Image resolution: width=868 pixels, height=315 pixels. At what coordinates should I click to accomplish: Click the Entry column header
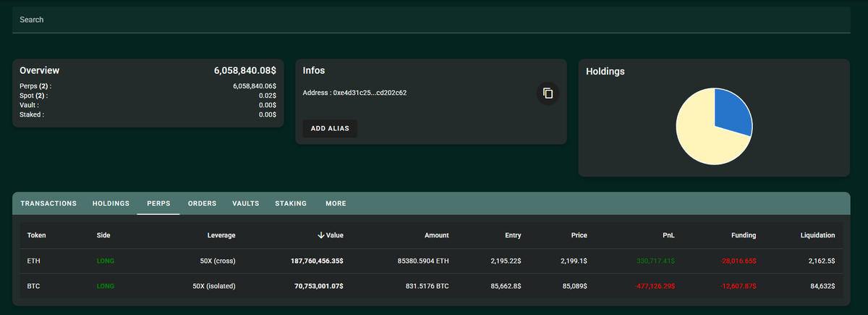tap(513, 235)
